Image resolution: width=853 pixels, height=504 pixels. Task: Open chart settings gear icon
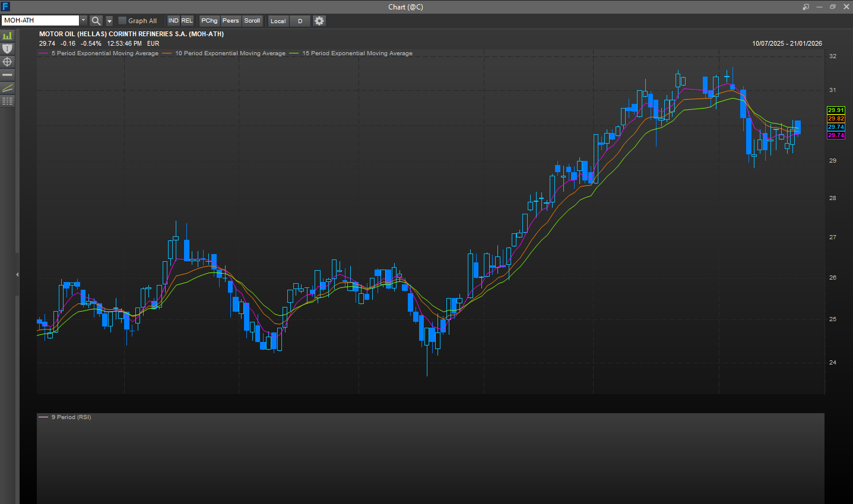pyautogui.click(x=319, y=21)
